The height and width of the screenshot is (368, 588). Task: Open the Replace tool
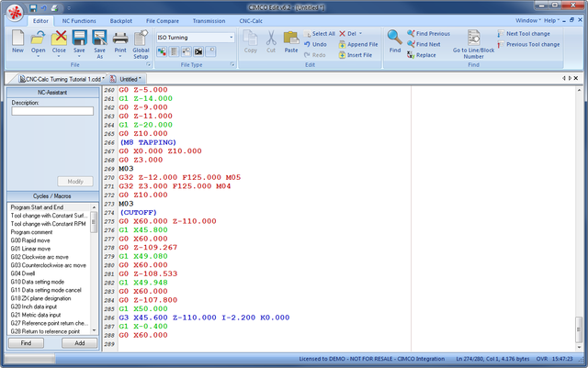(422, 55)
